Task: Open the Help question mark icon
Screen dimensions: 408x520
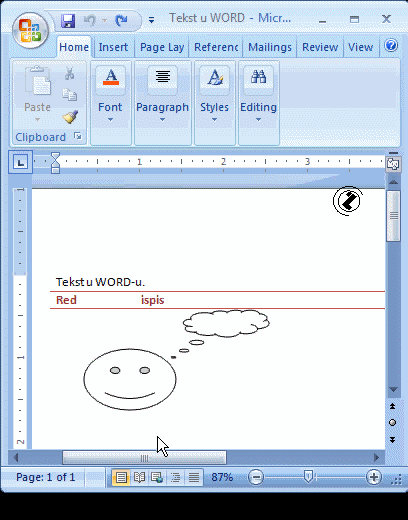Action: (391, 45)
